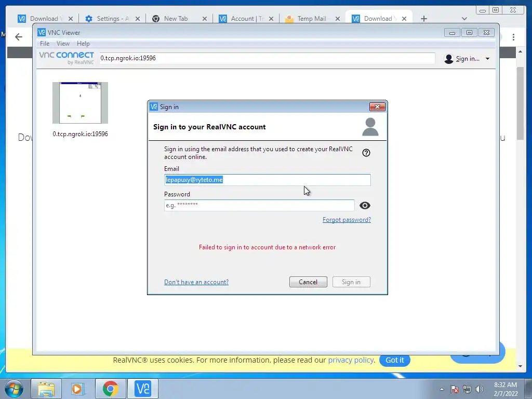Screen dimensions: 532x399
Task: Accept cookies with Got it button
Action: [x=395, y=360]
